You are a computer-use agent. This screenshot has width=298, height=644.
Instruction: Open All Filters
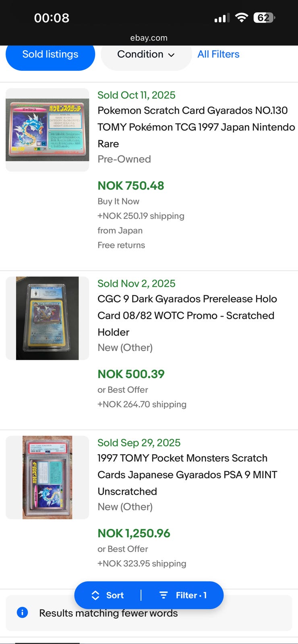(x=218, y=54)
